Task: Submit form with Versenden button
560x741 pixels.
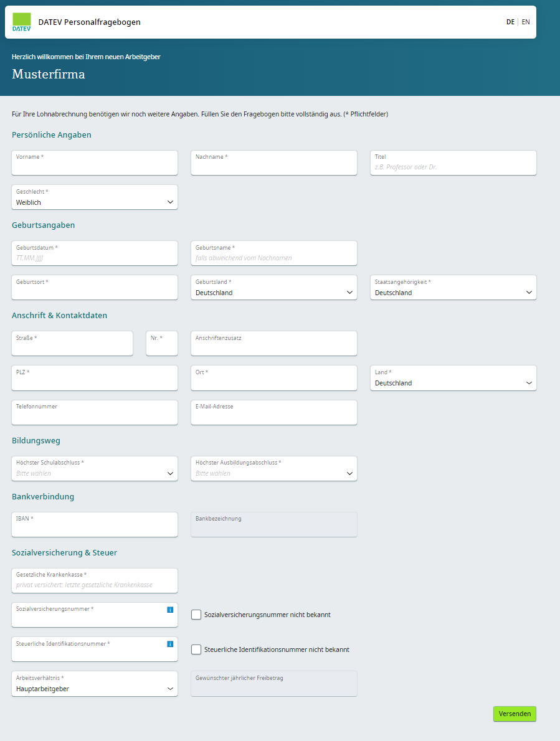Action: click(515, 714)
